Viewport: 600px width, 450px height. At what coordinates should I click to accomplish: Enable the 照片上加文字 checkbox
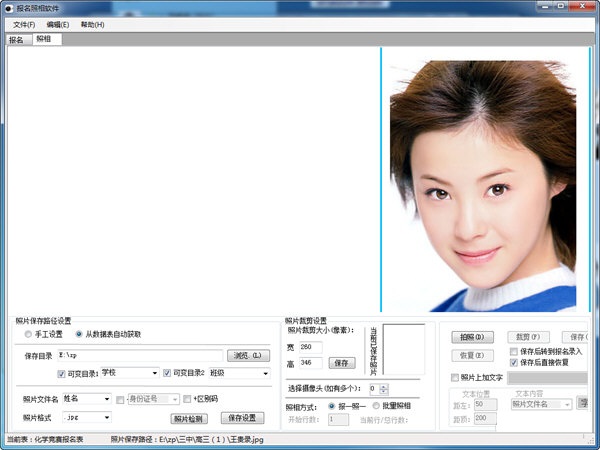pos(455,378)
